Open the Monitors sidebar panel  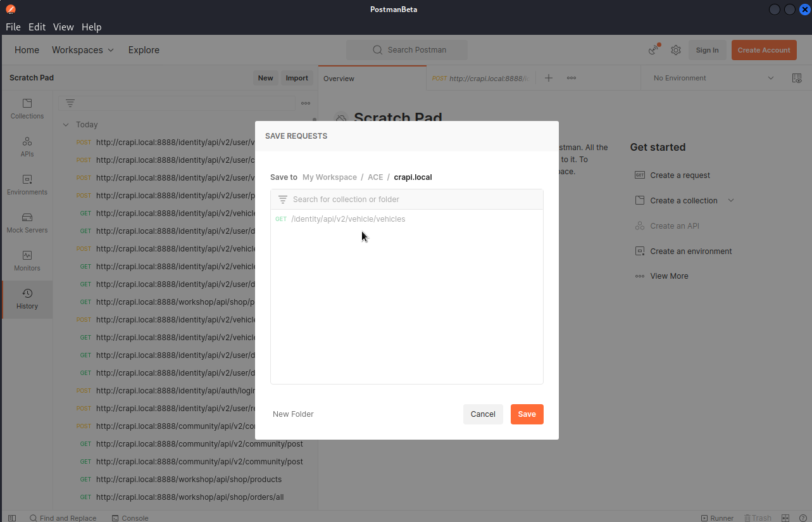pyautogui.click(x=27, y=261)
